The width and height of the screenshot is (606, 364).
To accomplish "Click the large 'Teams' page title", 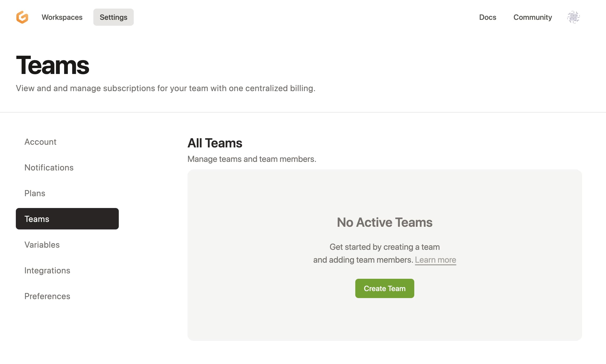I will point(53,65).
